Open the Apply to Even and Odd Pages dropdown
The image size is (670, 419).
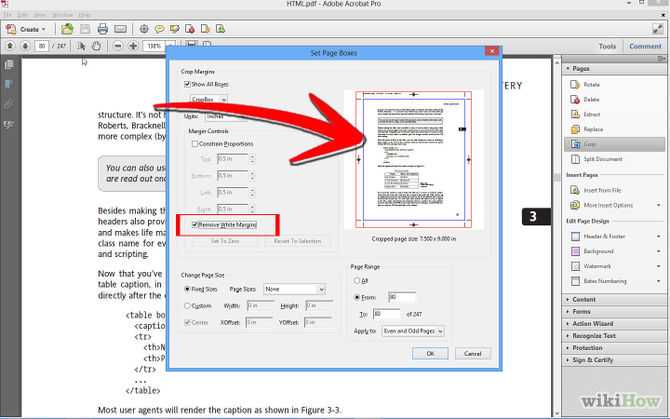(x=413, y=331)
